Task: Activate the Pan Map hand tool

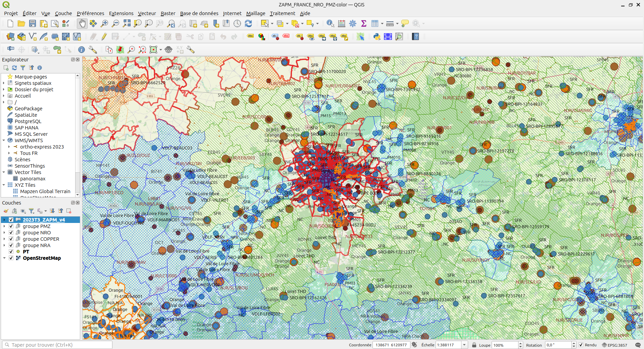Action: 82,23
